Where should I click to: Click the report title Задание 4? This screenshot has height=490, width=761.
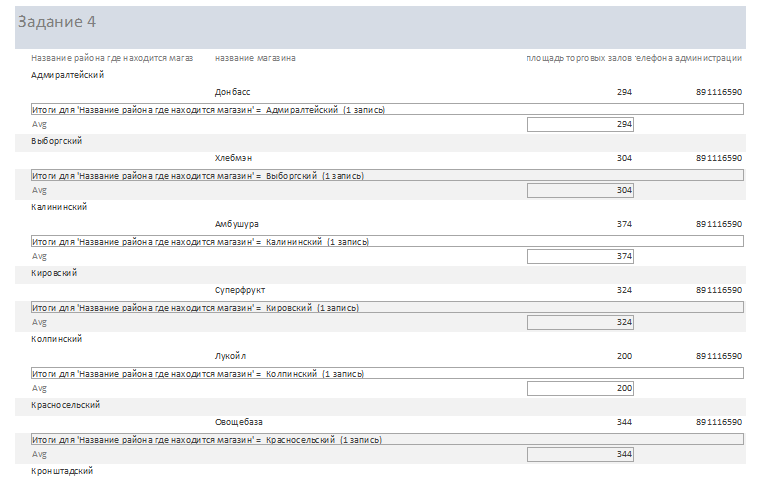57,22
